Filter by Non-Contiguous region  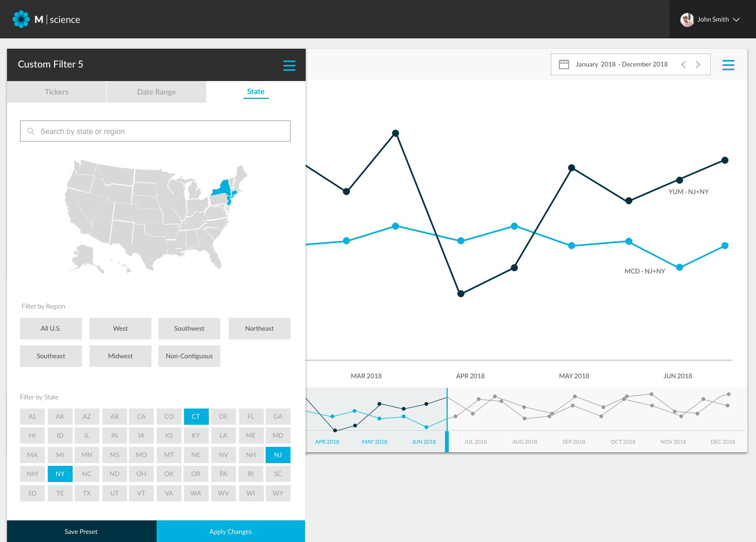(190, 356)
